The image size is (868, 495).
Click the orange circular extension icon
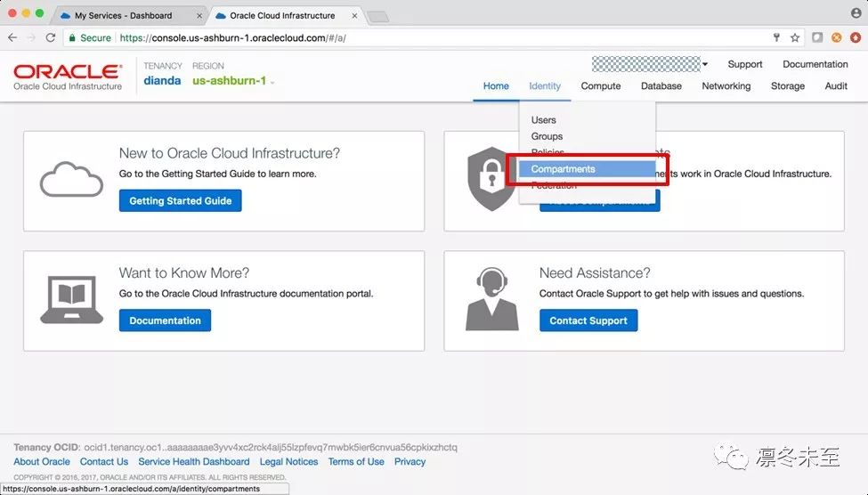coord(837,37)
